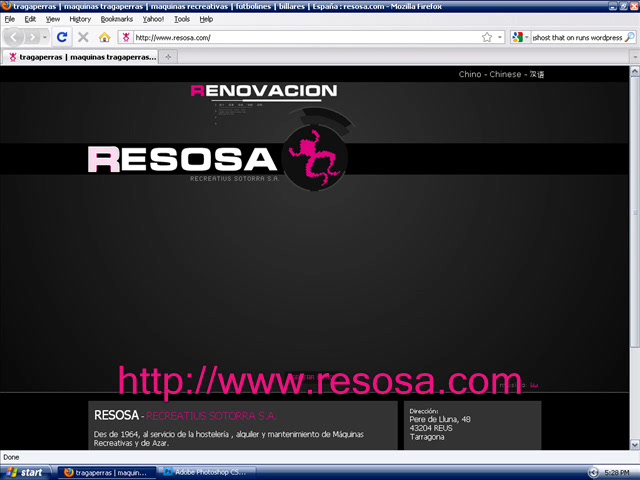Open a new tab with the plus button
The image size is (640, 480).
pos(168,57)
